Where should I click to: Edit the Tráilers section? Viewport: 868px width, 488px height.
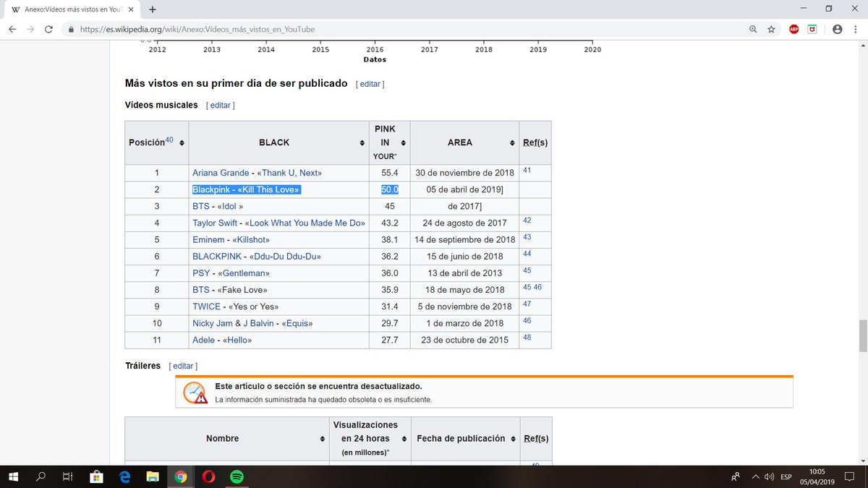point(183,366)
